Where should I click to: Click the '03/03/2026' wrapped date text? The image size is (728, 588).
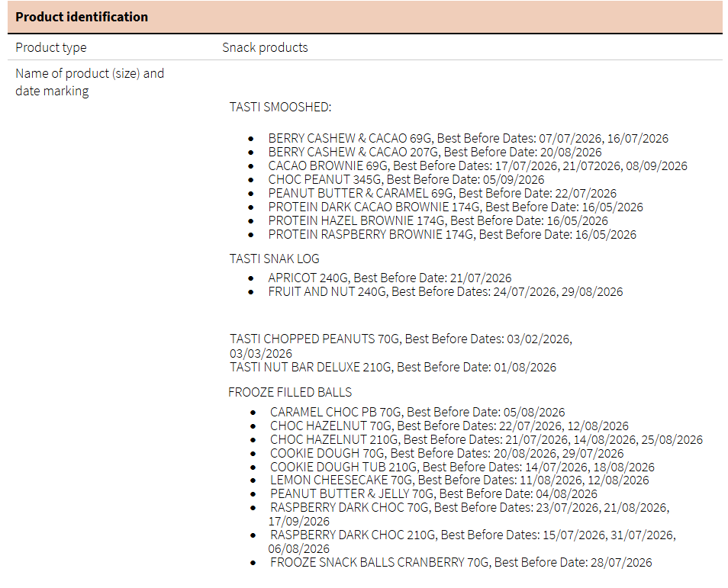[261, 354]
